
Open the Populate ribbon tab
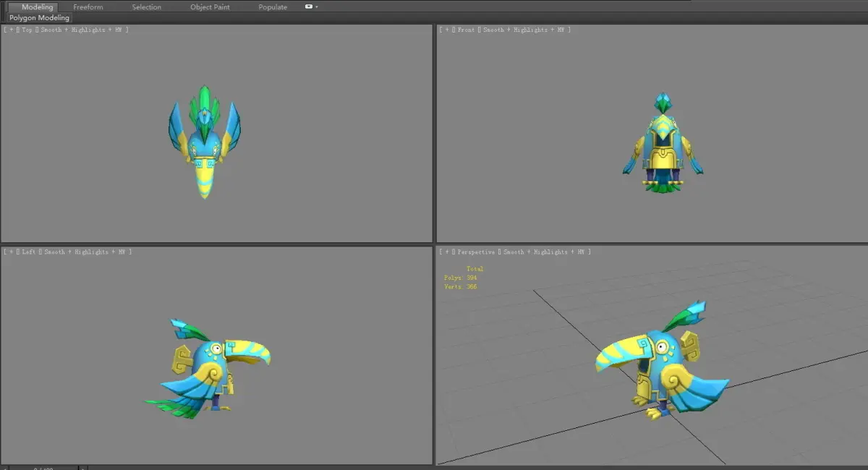click(273, 7)
